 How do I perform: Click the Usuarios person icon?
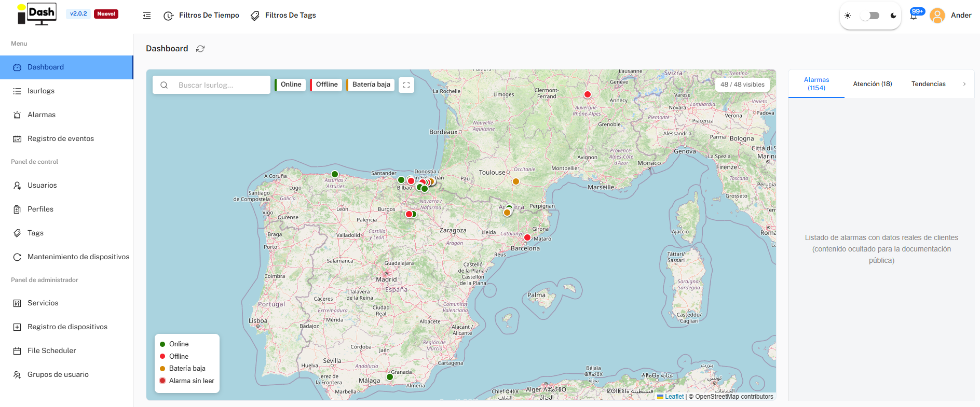tap(17, 186)
